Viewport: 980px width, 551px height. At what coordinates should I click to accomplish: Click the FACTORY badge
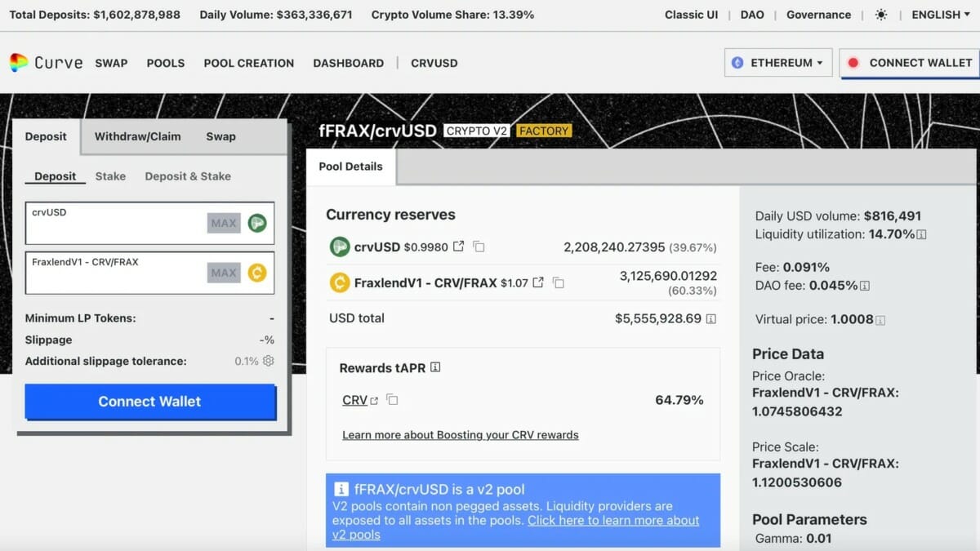[x=544, y=131]
